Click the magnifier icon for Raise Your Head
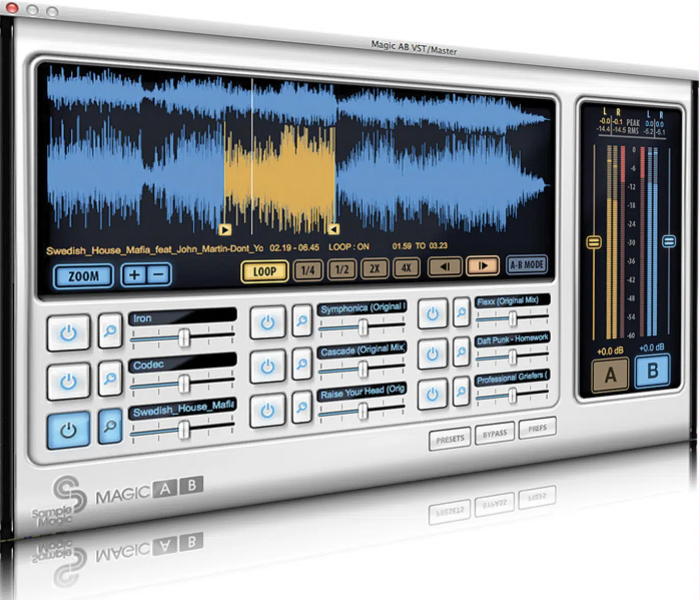Screen dimensions: 700x600 [x=302, y=406]
